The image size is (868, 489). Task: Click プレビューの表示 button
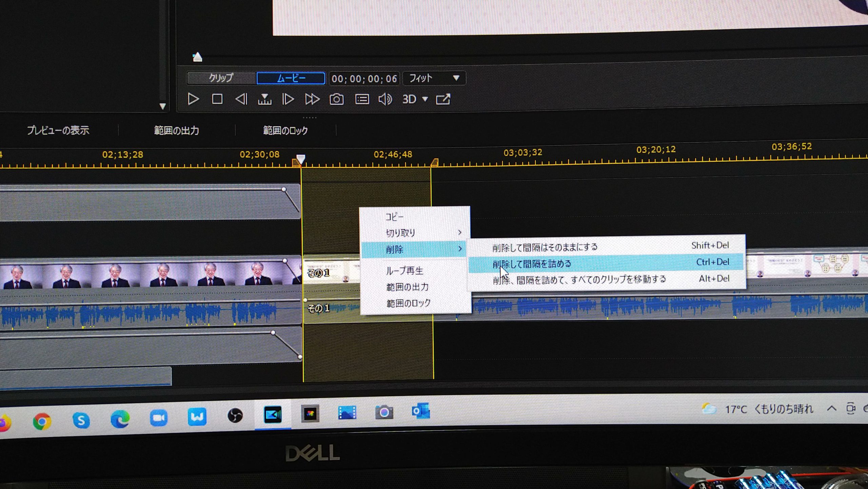click(58, 130)
